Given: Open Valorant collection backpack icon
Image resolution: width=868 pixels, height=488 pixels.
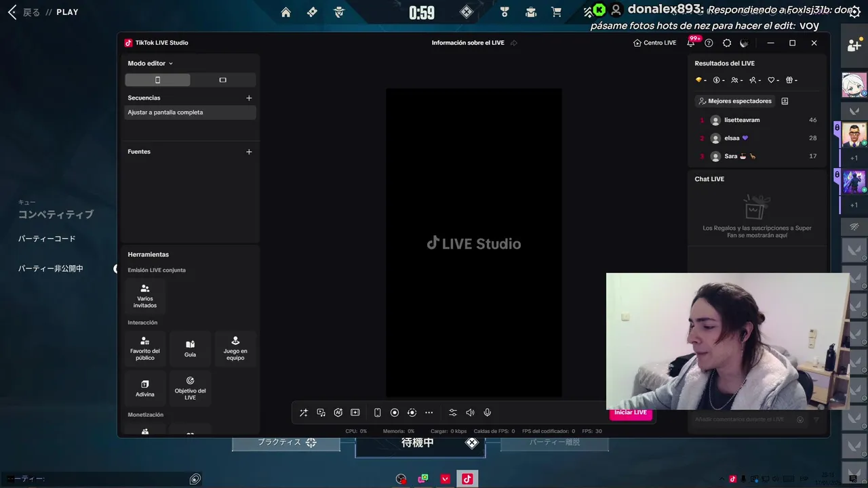Looking at the screenshot, I should tap(531, 12).
